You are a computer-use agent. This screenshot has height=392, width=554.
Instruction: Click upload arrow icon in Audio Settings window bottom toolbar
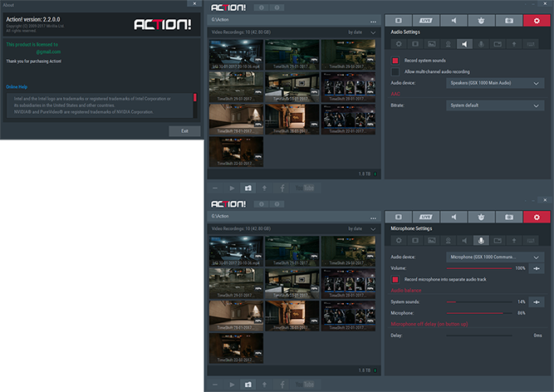tap(264, 189)
